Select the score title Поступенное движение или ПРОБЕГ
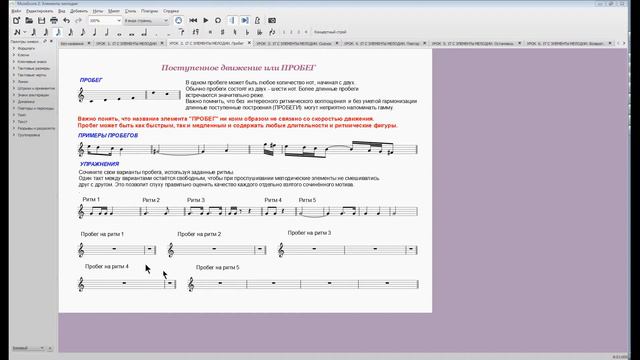640x360 pixels. click(239, 68)
